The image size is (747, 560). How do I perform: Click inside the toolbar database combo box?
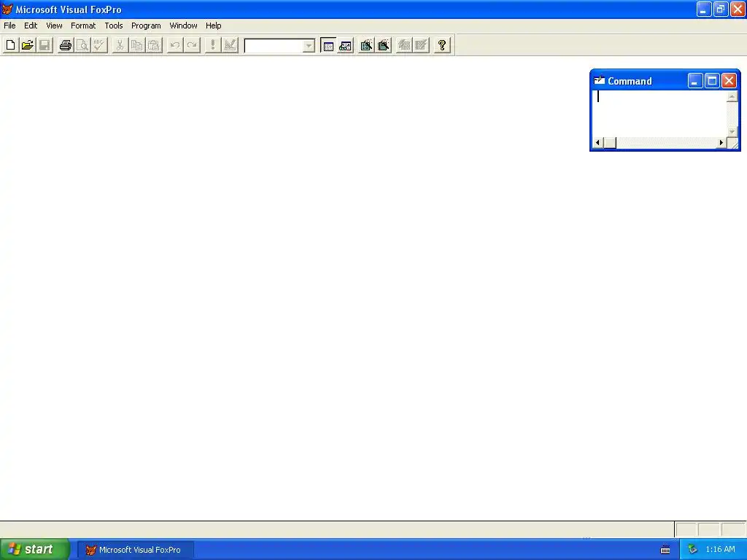point(274,46)
